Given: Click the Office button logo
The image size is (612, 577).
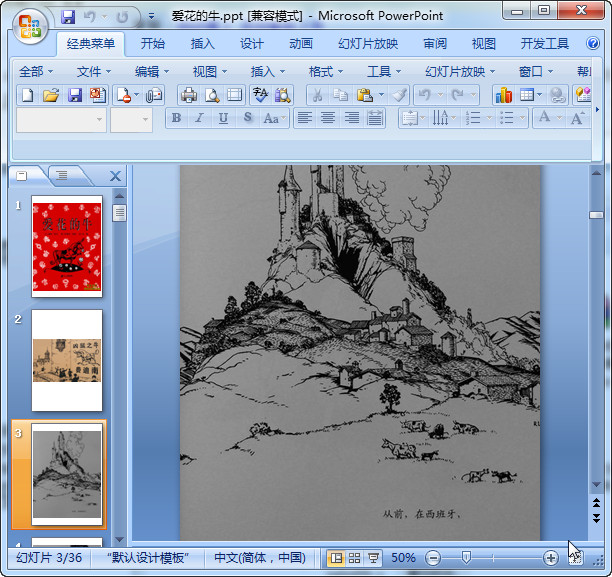Looking at the screenshot, I should [28, 25].
